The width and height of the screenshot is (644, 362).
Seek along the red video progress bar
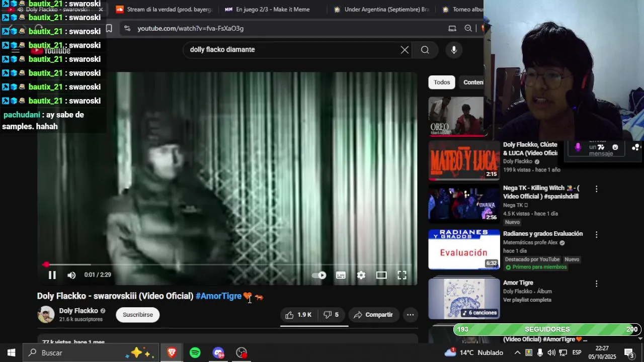[x=227, y=264]
